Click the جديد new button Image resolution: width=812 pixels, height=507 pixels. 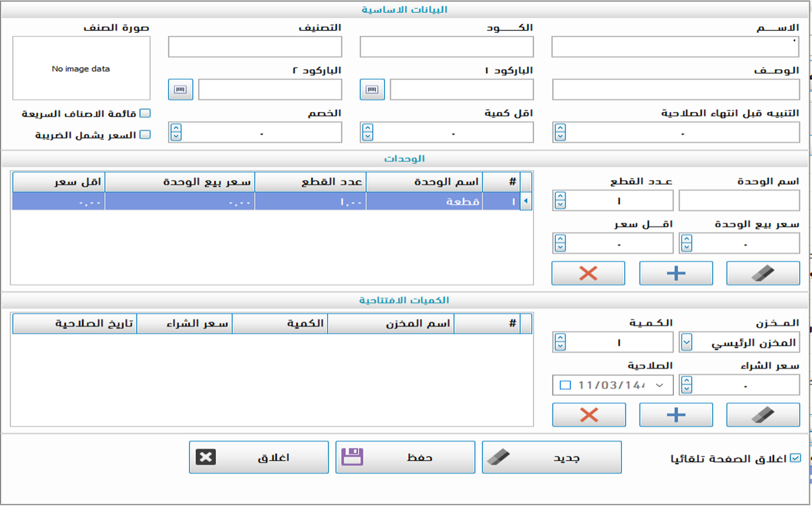(551, 457)
